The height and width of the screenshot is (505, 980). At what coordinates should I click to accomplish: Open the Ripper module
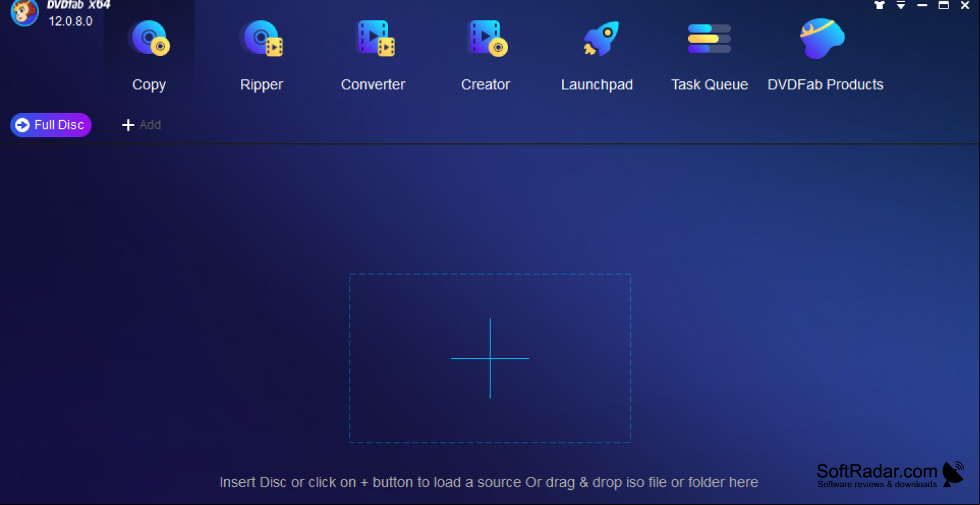click(x=262, y=55)
